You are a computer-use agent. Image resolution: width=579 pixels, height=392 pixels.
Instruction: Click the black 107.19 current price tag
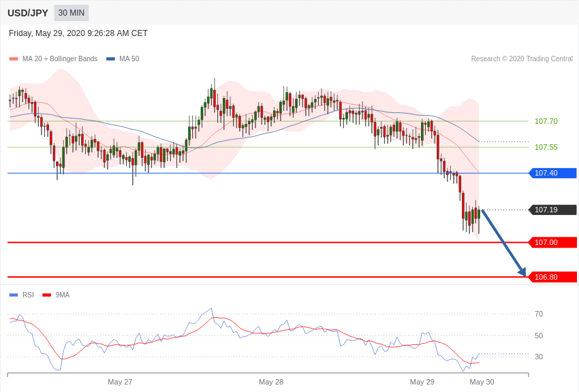[553, 210]
